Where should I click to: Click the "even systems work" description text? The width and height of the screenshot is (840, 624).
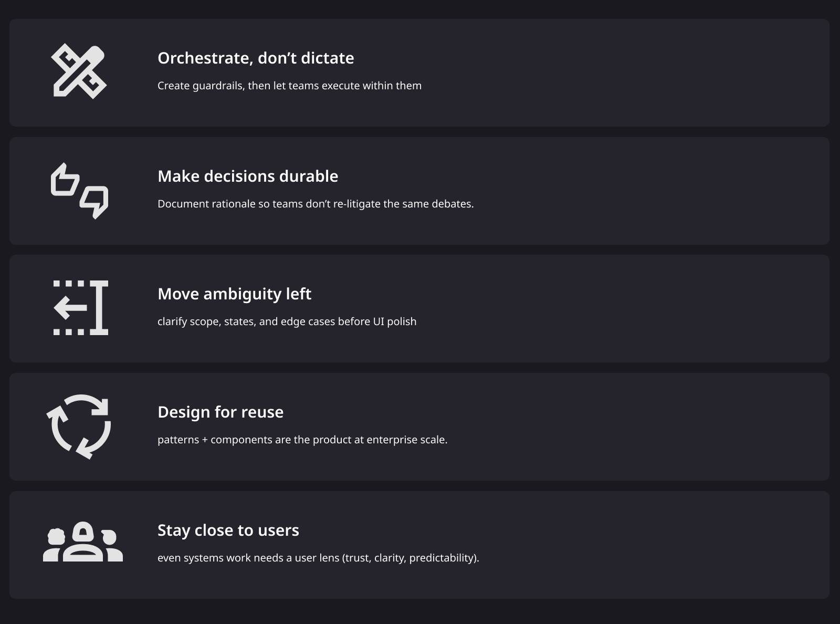click(x=318, y=558)
